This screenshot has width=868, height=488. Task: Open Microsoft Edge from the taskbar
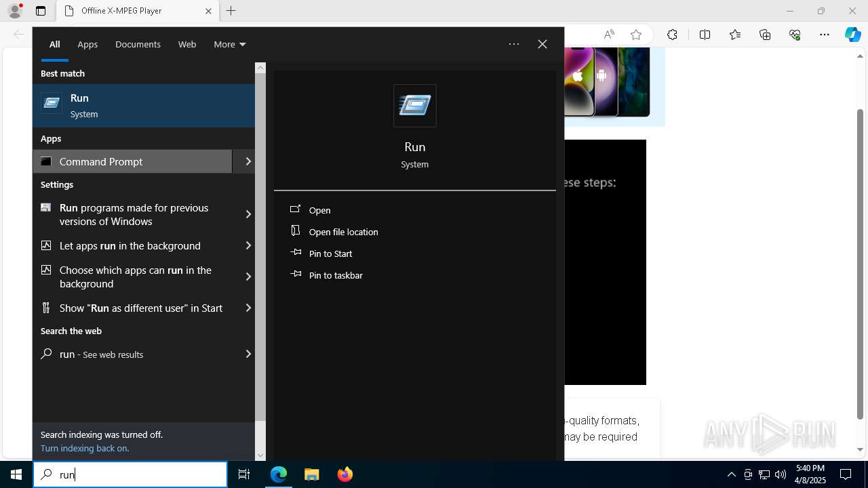pos(279,474)
